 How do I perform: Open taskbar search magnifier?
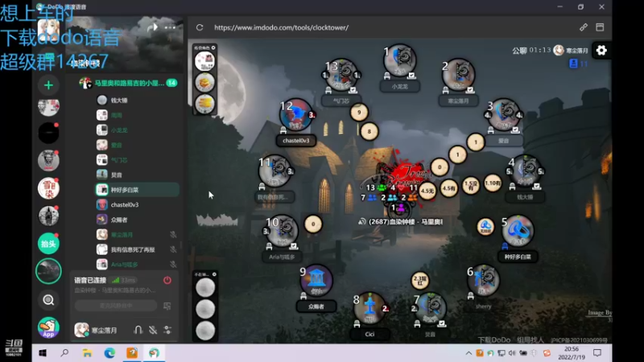(x=64, y=353)
